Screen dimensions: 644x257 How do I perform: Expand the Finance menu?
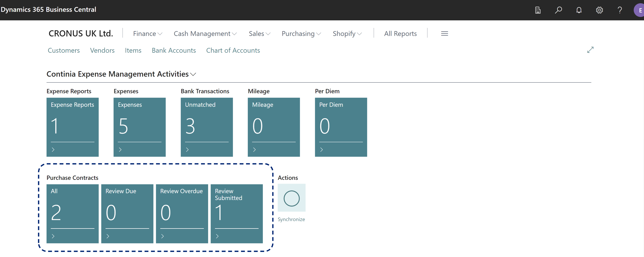[x=147, y=33]
